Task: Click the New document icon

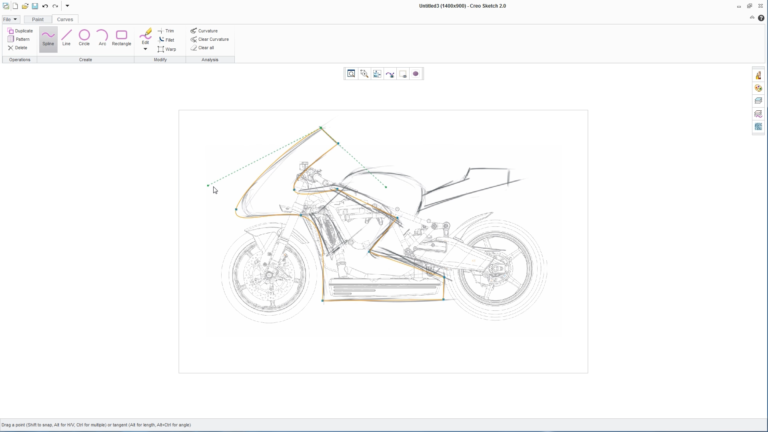Action: coord(15,6)
